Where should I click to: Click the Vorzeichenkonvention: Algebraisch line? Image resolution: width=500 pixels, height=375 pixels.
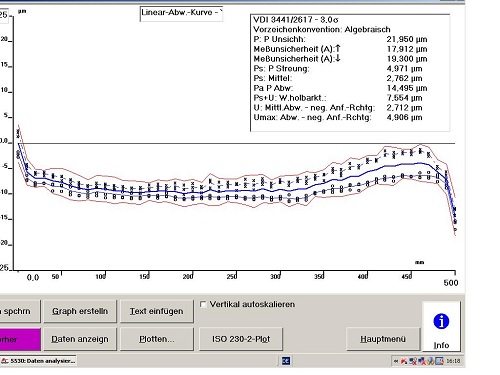coord(322,29)
